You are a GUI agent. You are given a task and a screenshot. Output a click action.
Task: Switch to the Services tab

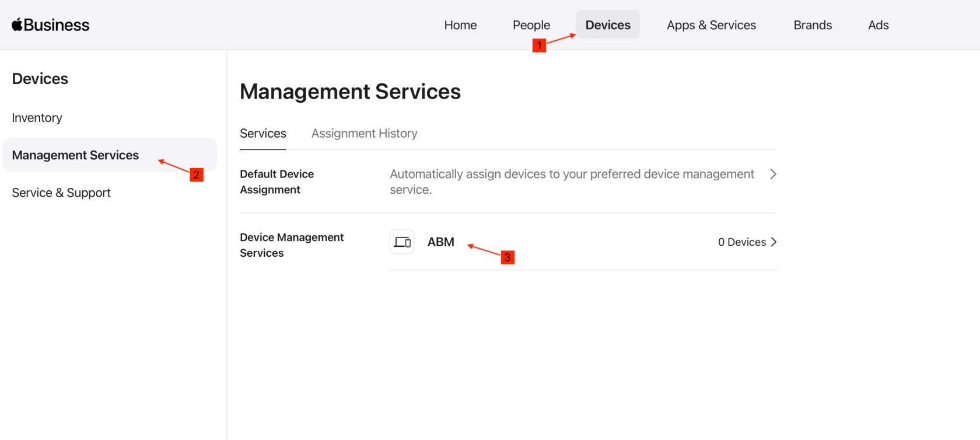(263, 134)
